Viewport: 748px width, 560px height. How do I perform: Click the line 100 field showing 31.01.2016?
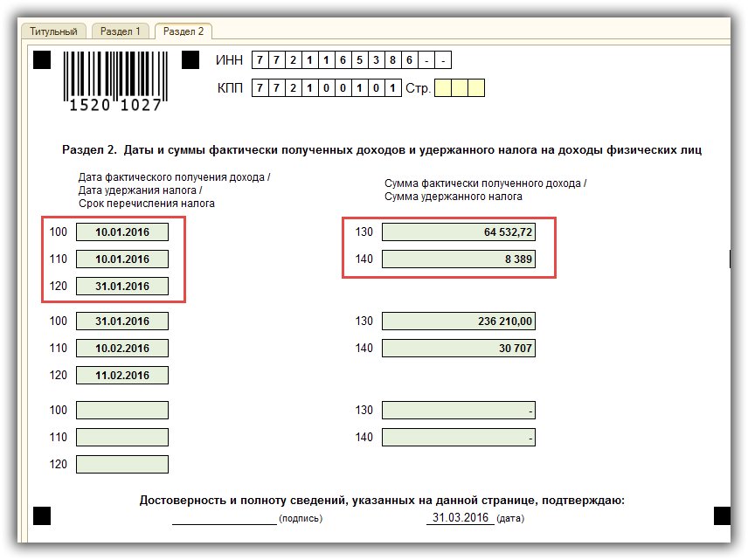[x=122, y=321]
